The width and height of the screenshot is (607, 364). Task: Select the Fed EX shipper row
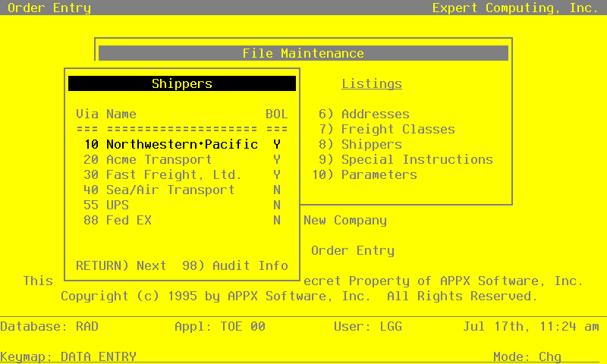182,220
